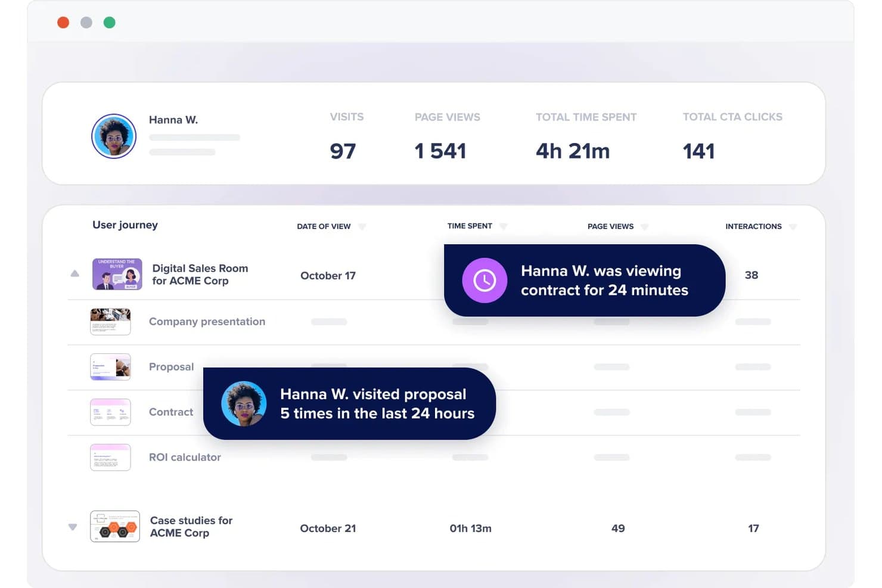Image resolution: width=882 pixels, height=588 pixels.
Task: Click the October 17 date cell
Action: click(328, 276)
